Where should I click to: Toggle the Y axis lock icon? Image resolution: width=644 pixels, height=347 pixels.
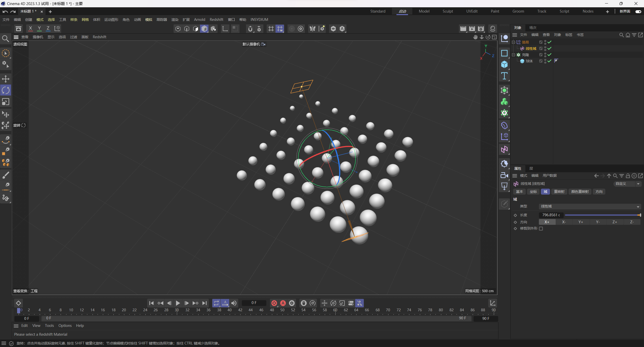coord(39,29)
